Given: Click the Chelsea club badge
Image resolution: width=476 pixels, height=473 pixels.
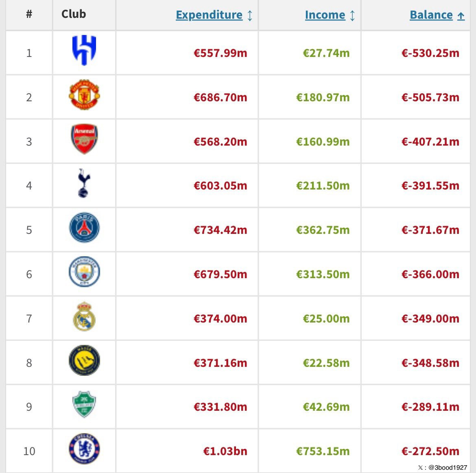Looking at the screenshot, I should point(84,449).
